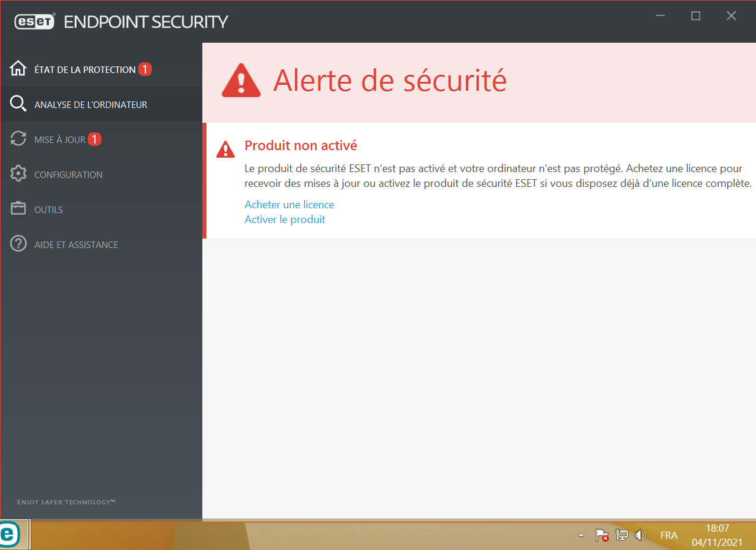Click the network icon in the system tray
This screenshot has height=550, width=756.
(621, 535)
